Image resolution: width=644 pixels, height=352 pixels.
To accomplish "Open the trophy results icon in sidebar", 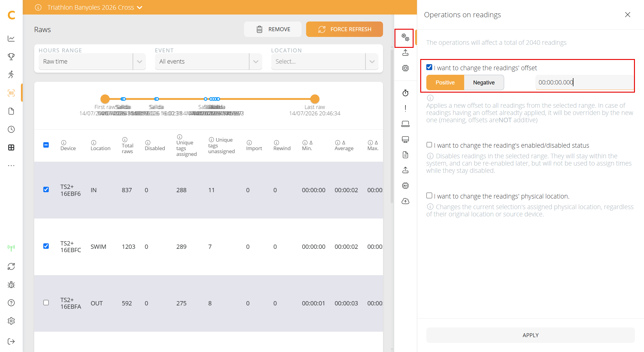I will click(11, 57).
